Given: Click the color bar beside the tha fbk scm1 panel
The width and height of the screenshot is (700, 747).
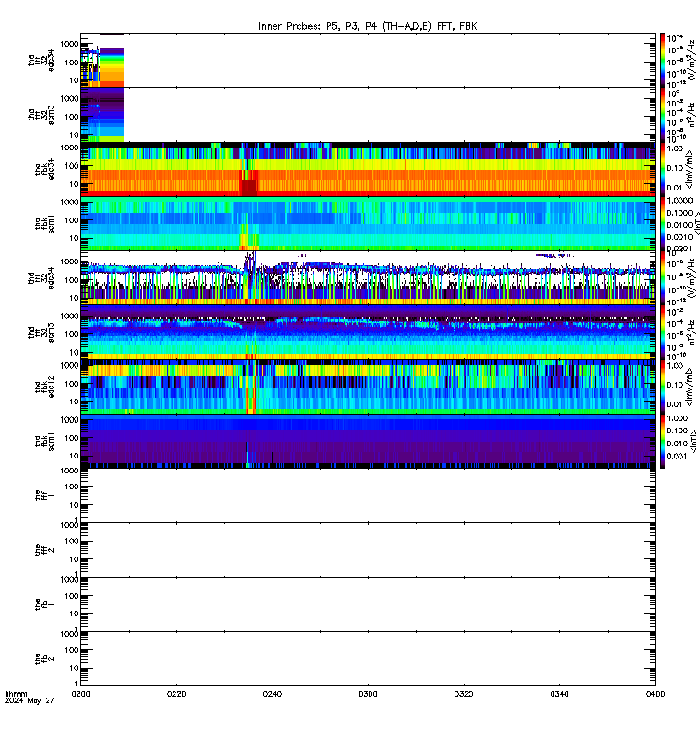Looking at the screenshot, I should pos(663,224).
